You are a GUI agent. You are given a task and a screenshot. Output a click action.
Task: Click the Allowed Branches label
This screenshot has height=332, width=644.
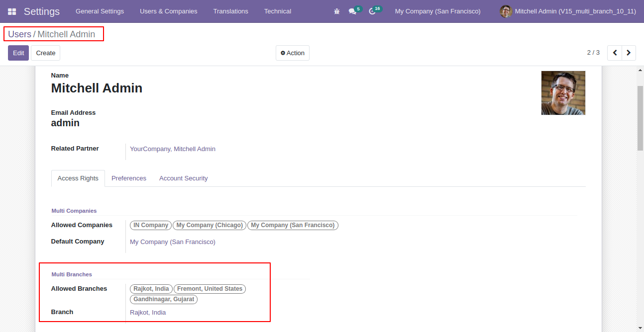(x=79, y=289)
